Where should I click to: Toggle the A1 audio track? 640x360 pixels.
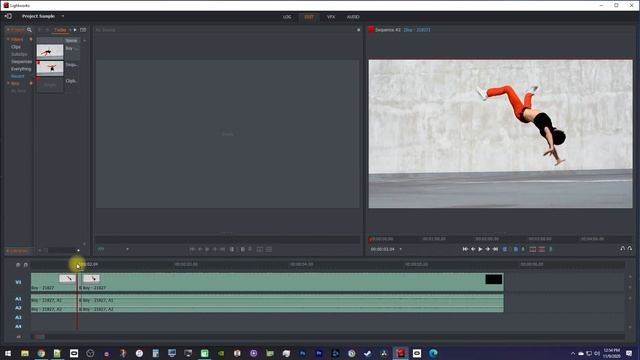click(x=18, y=299)
